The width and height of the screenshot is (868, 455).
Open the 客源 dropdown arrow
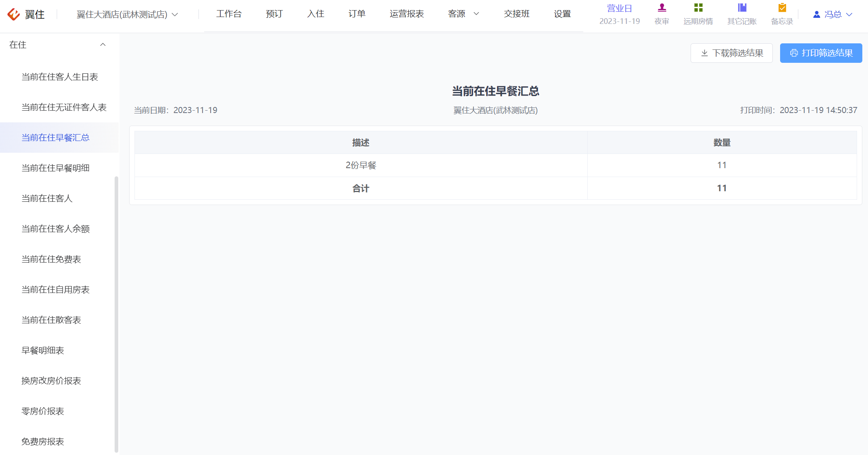pyautogui.click(x=476, y=14)
